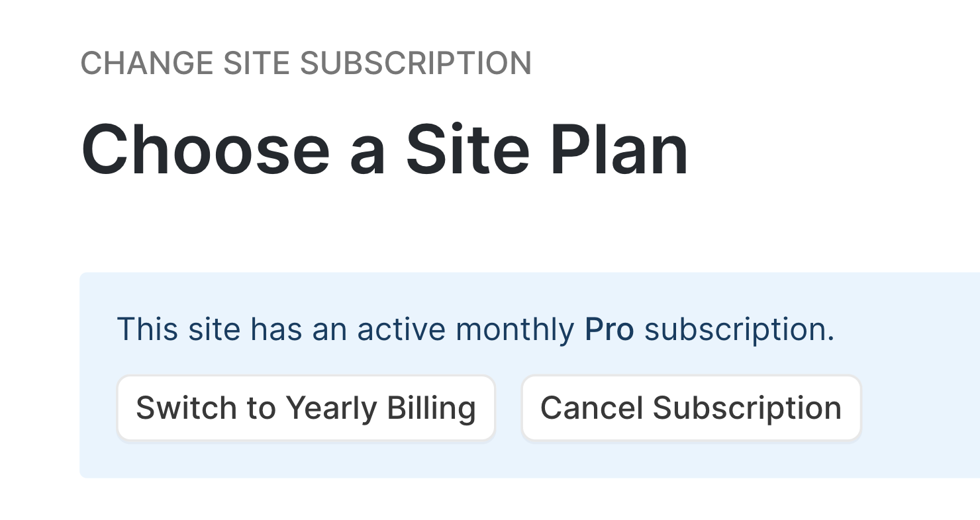Click the bold 'Pro' plan name
The image size is (980, 520).
pos(609,329)
